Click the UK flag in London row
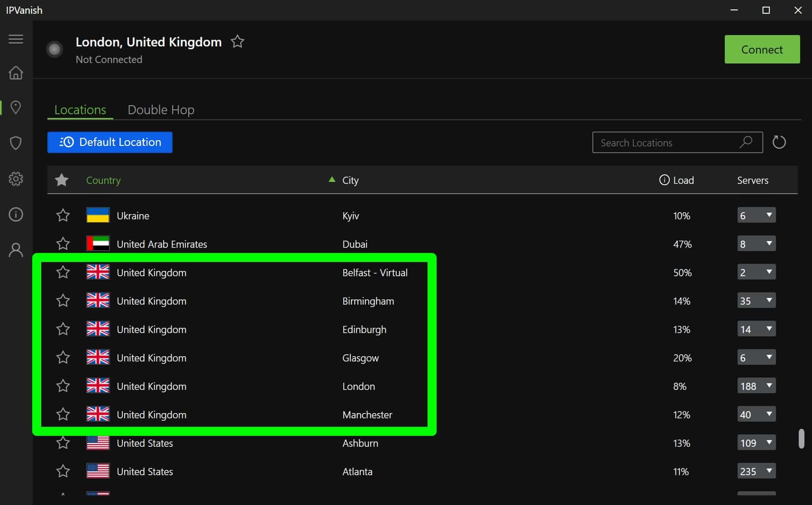Viewport: 812px width, 505px height. point(98,386)
